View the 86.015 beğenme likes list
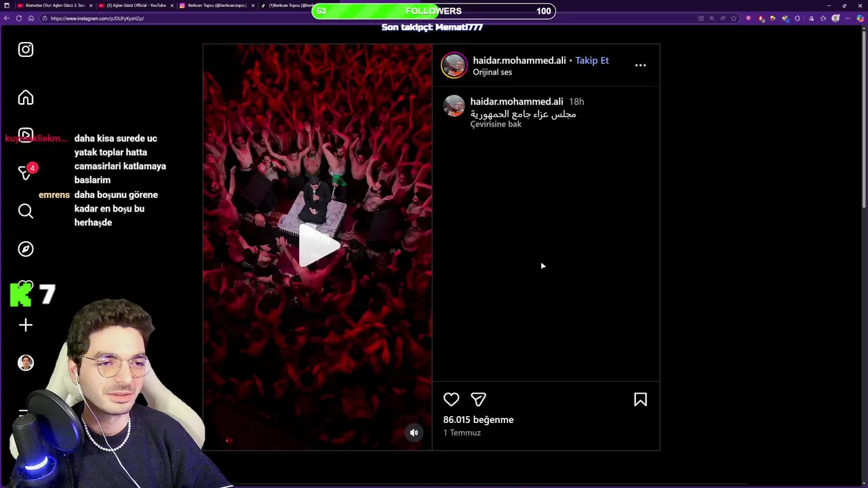Screen dimensions: 868x488 (x=478, y=420)
